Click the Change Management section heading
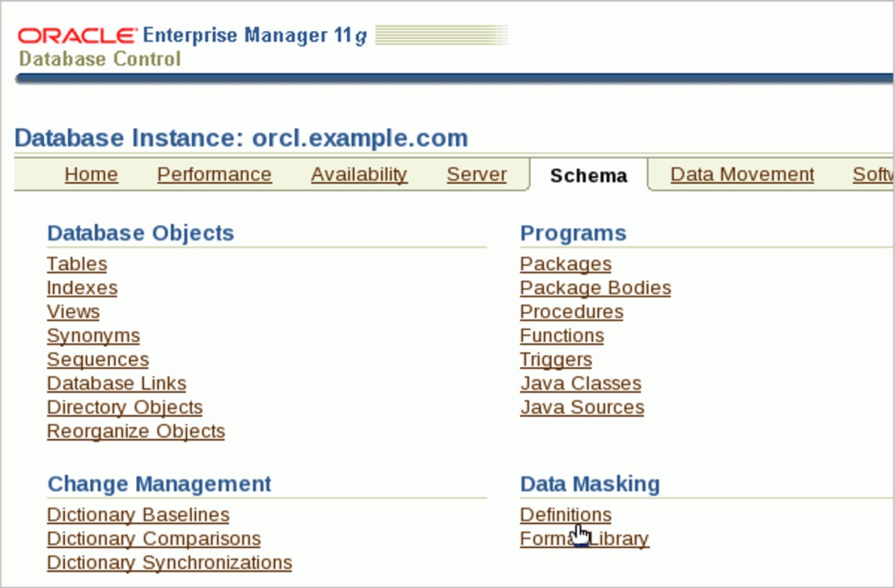Viewport: 895px width, 588px height. pyautogui.click(x=159, y=484)
